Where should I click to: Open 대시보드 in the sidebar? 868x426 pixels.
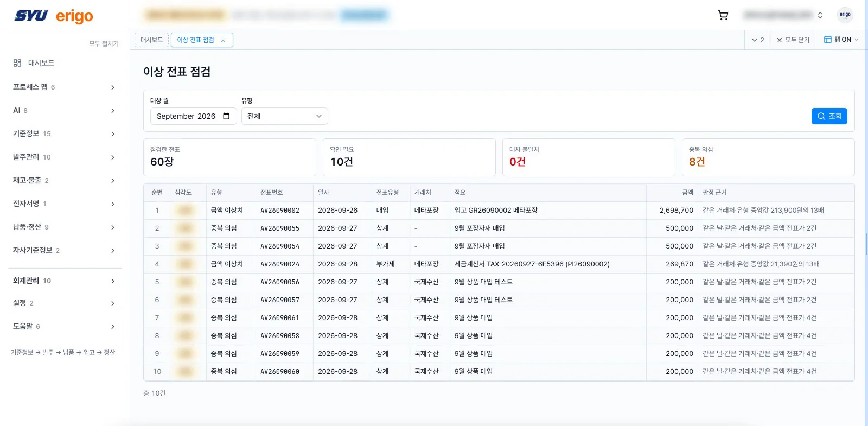41,63
